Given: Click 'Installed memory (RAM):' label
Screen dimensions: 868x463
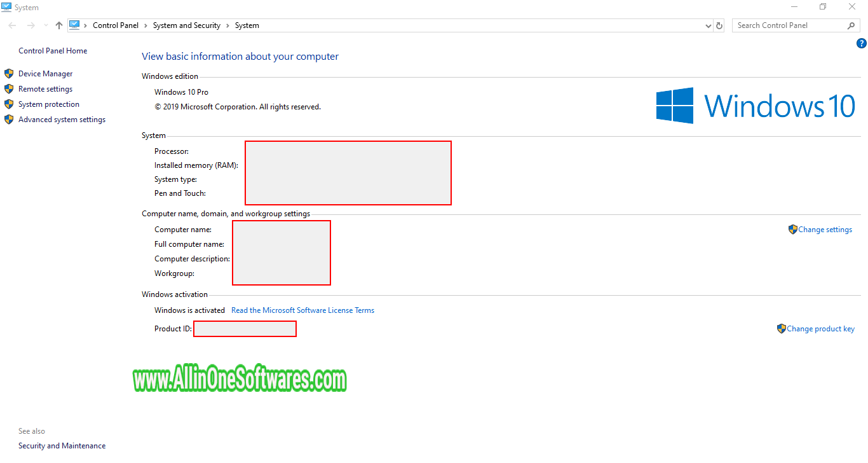Looking at the screenshot, I should click(196, 165).
